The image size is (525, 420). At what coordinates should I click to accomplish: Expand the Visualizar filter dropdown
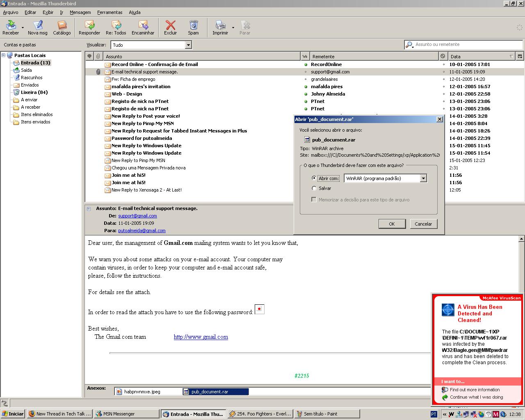tap(188, 45)
